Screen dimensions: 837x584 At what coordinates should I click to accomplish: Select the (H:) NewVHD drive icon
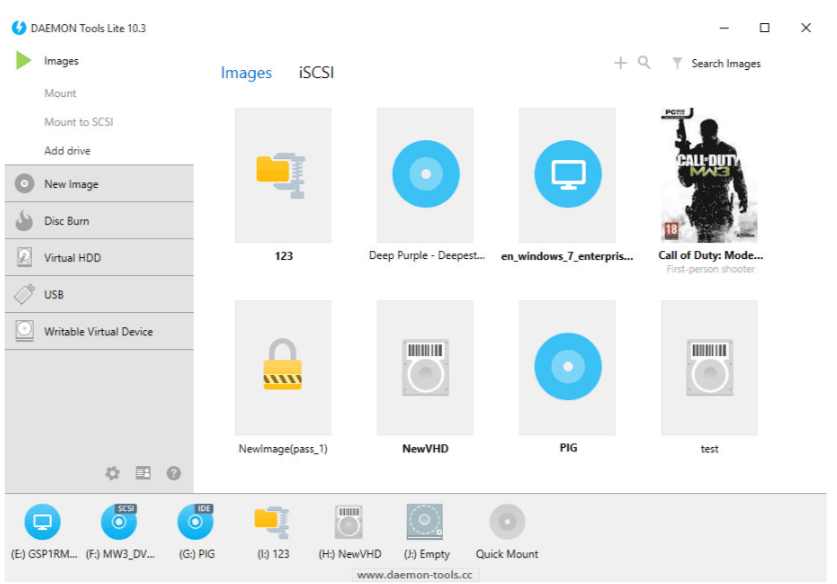349,522
